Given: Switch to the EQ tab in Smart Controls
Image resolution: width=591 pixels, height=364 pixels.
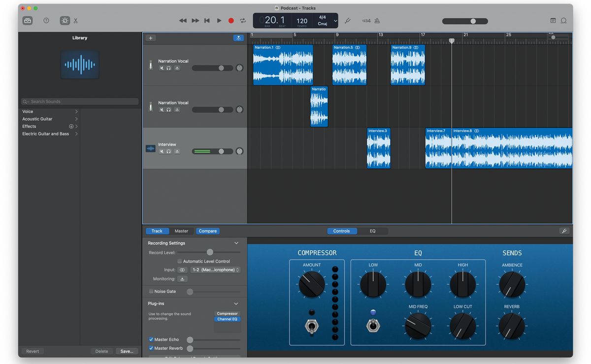Looking at the screenshot, I should tap(373, 231).
